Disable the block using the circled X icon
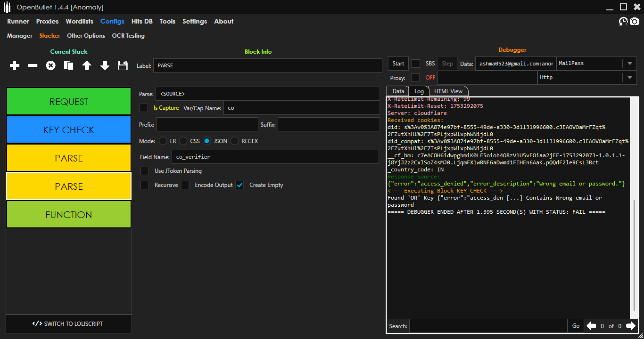 tap(50, 66)
